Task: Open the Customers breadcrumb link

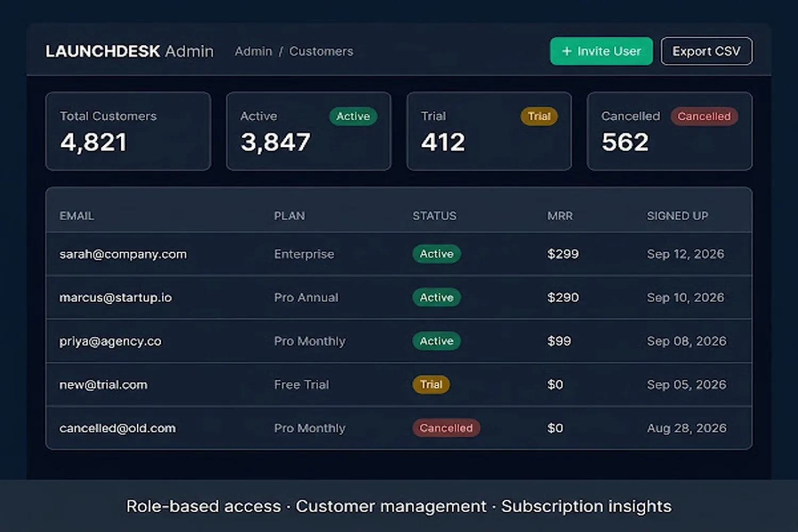Action: [x=321, y=51]
